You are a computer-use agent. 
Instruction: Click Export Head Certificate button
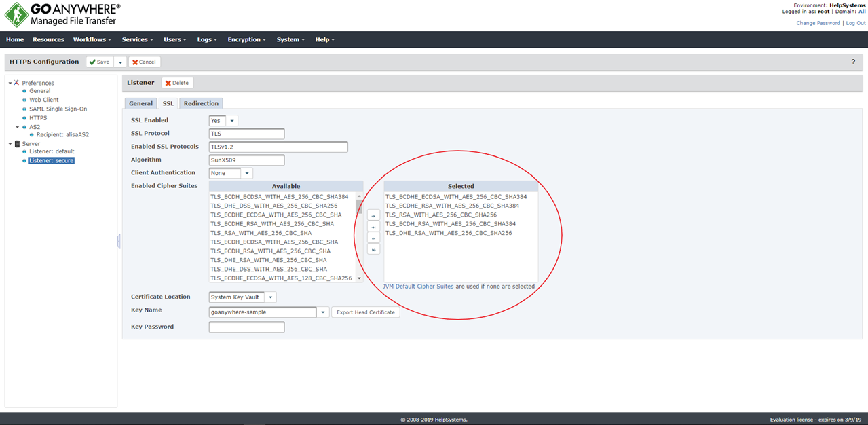[366, 312]
